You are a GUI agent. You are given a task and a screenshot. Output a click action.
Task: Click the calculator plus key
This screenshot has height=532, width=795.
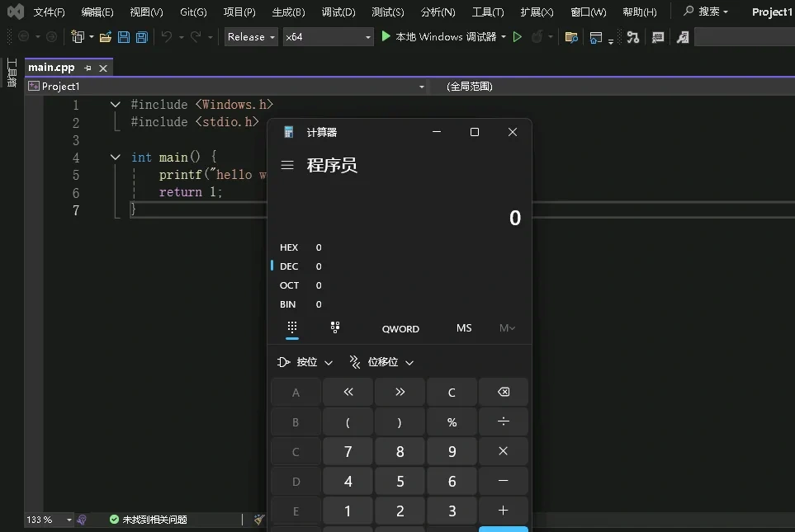pos(504,511)
